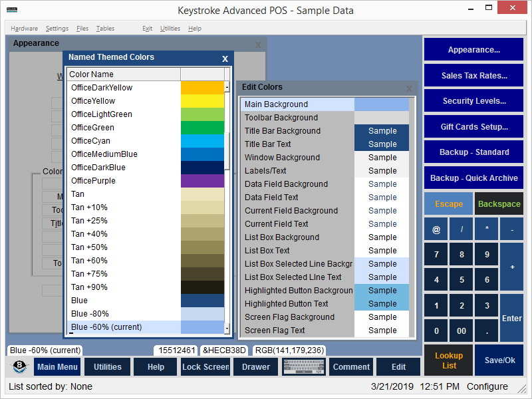Open the Utilities menu in menu bar
This screenshot has height=399, width=532.
pos(170,29)
